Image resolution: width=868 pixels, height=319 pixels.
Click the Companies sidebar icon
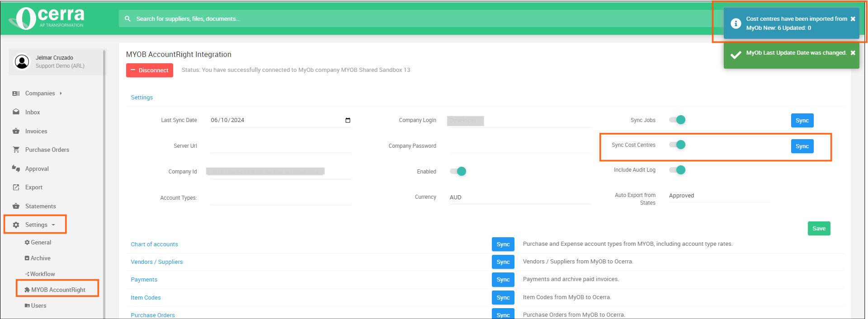tap(16, 94)
